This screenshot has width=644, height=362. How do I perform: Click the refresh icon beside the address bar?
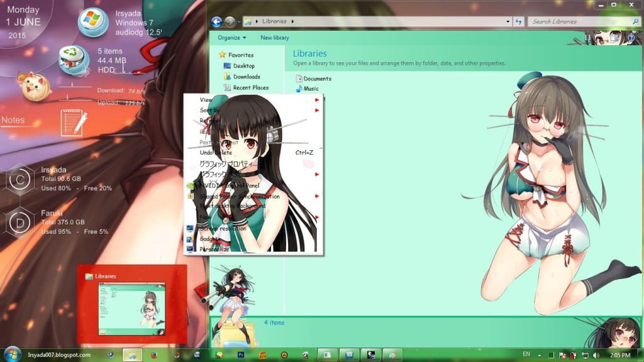click(519, 21)
